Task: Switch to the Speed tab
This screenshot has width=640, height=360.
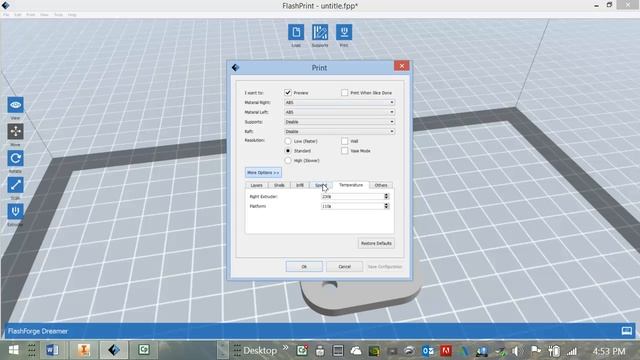Action: pos(320,185)
